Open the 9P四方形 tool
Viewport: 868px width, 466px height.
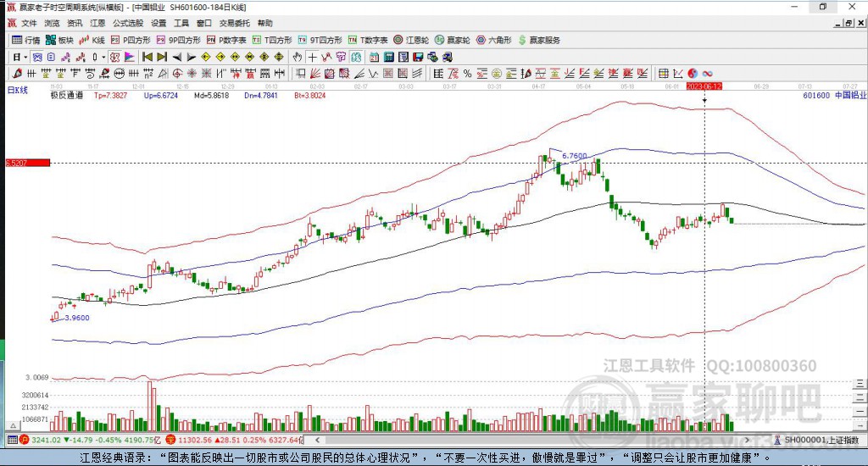178,40
